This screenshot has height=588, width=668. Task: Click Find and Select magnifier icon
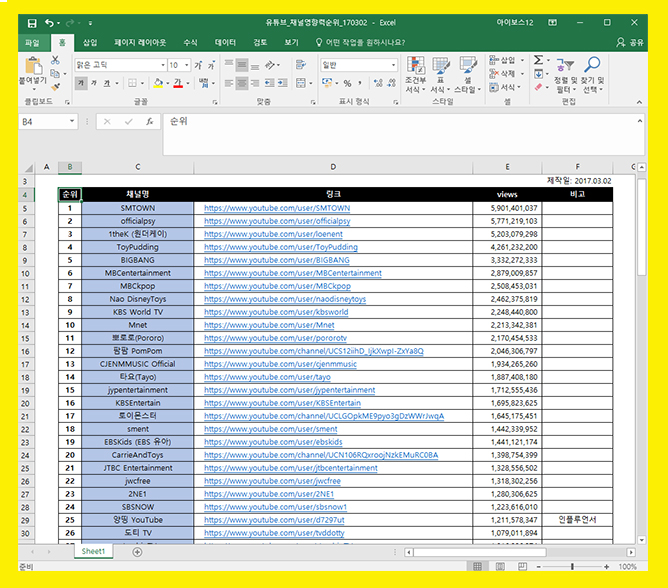(x=593, y=65)
